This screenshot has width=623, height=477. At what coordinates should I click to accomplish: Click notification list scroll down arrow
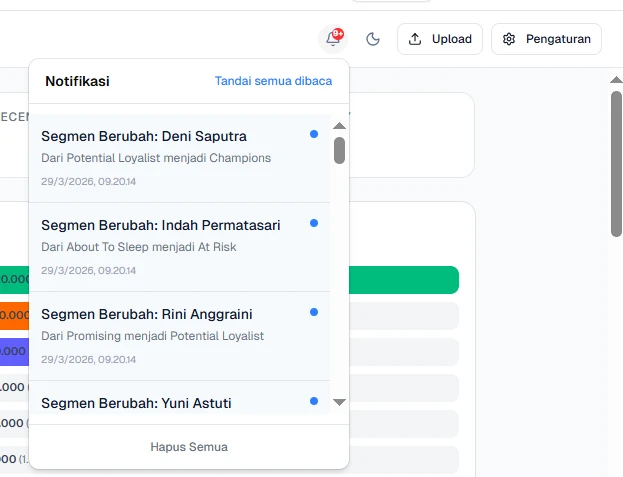[x=339, y=402]
